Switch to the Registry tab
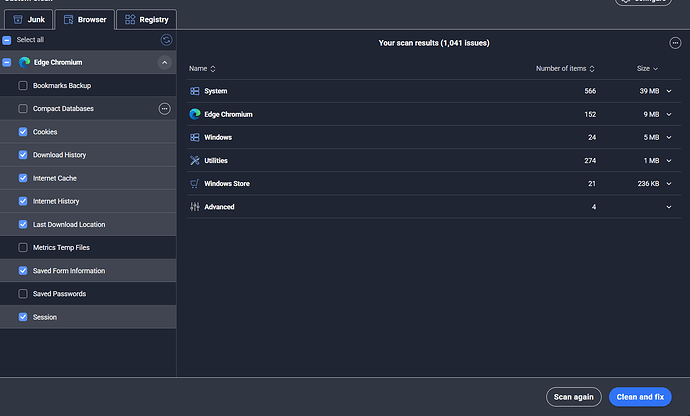 147,19
